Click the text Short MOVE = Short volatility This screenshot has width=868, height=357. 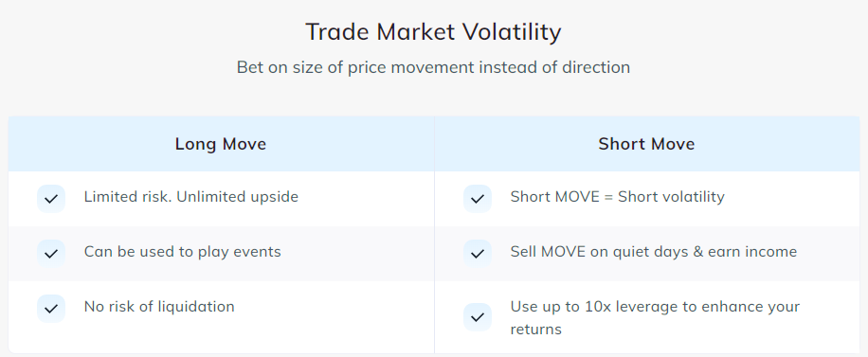(x=617, y=196)
